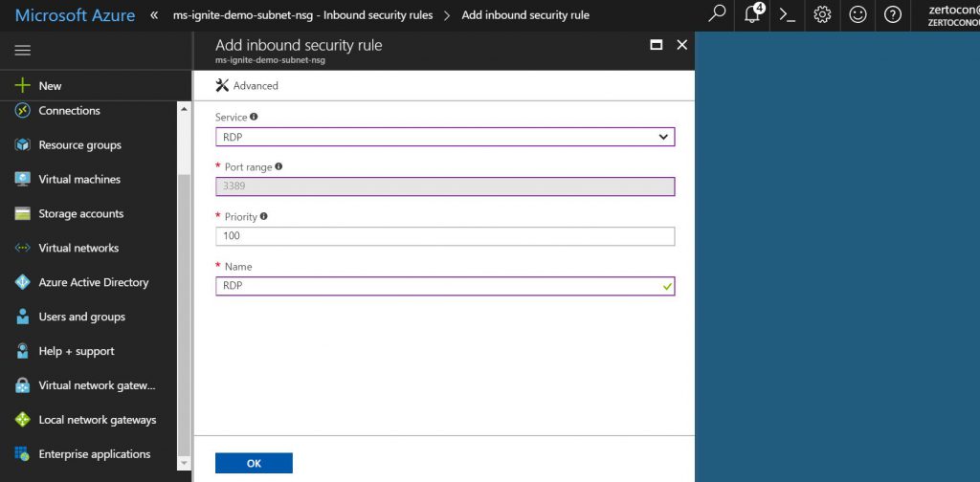Click the Priority info icon
The width and height of the screenshot is (980, 482).
coord(263,216)
